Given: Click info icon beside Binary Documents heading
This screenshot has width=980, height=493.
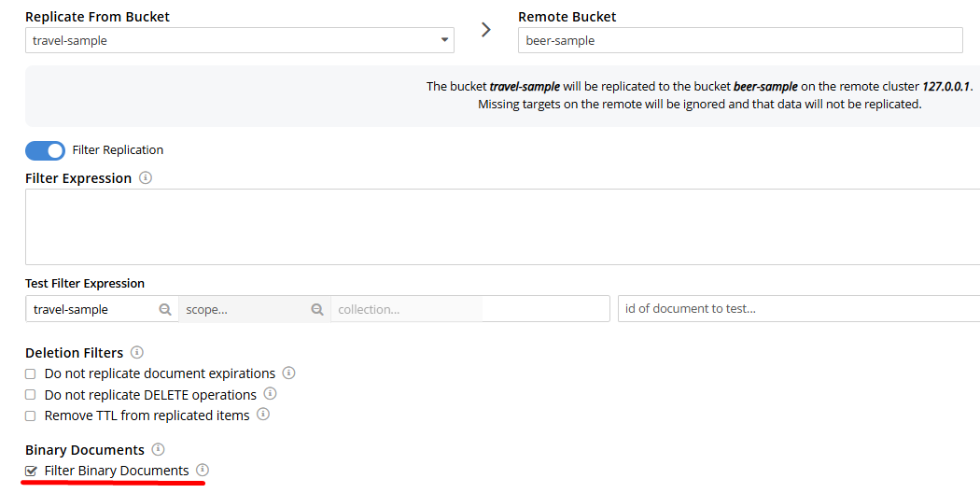Looking at the screenshot, I should click(158, 449).
